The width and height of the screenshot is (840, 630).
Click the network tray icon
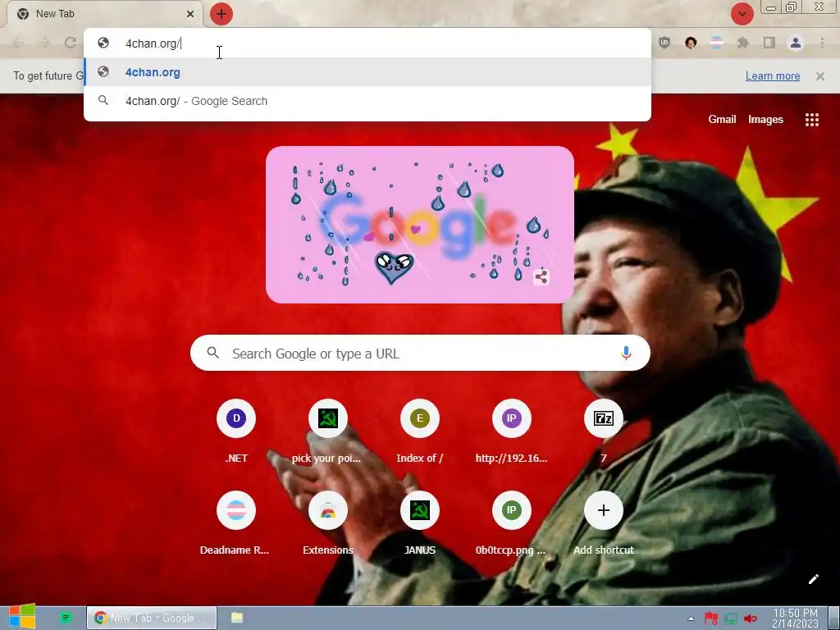point(731,619)
